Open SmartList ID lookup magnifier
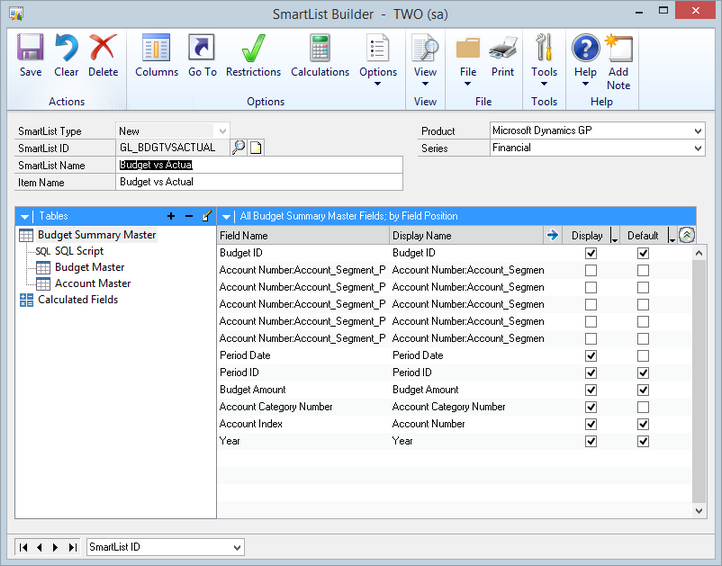Screen dimensions: 722x566 (238, 147)
